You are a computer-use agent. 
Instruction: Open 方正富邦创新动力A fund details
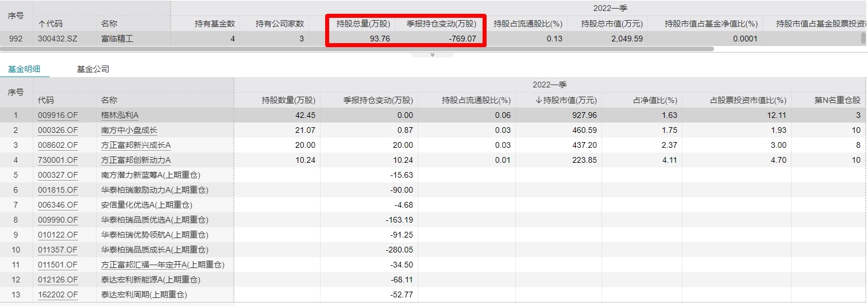click(x=136, y=160)
